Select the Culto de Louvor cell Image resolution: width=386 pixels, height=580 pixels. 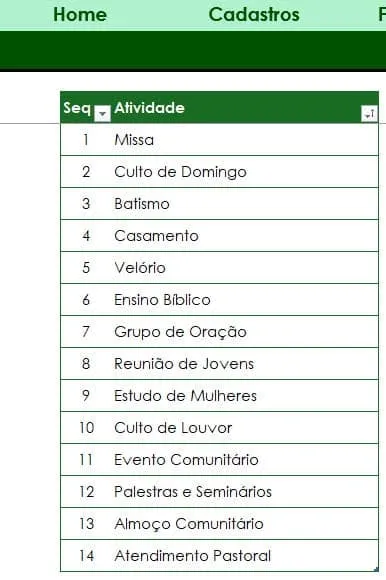[x=245, y=428]
